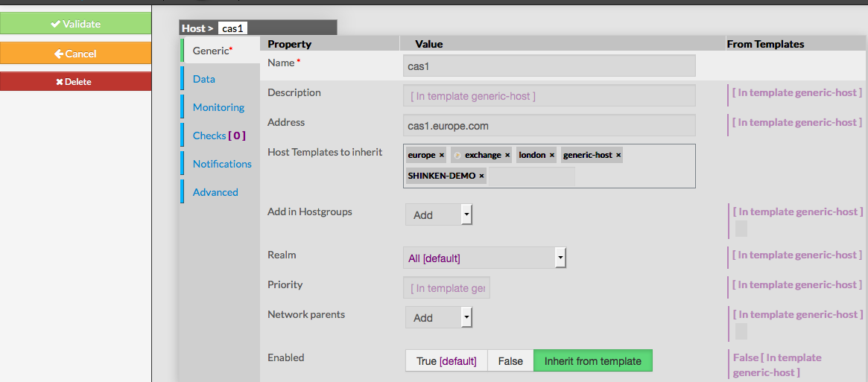Screen dimensions: 868x382
Task: Click the orange Cancel button
Action: coord(75,54)
